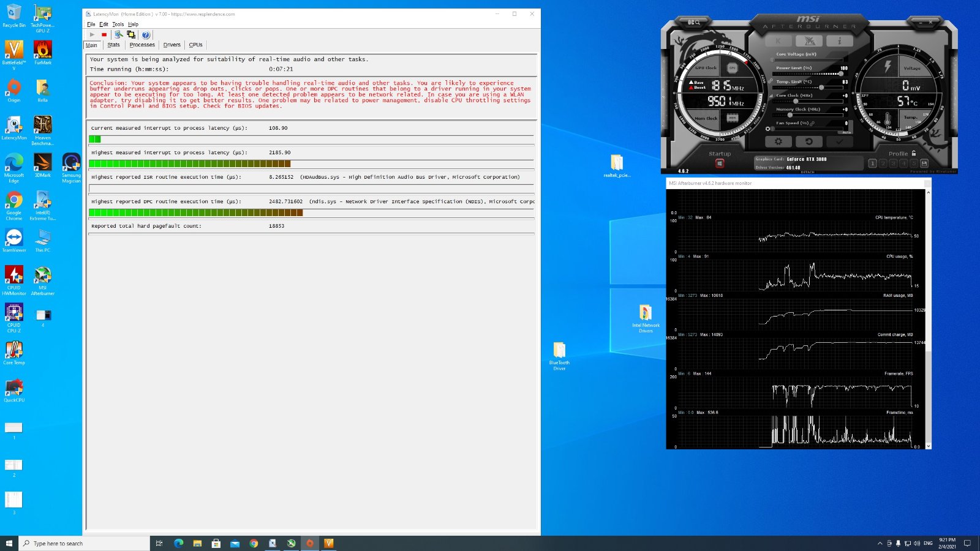Viewport: 980px width, 551px height.
Task: Click the LatencyMon windows overlay toolbar icon
Action: click(x=131, y=35)
